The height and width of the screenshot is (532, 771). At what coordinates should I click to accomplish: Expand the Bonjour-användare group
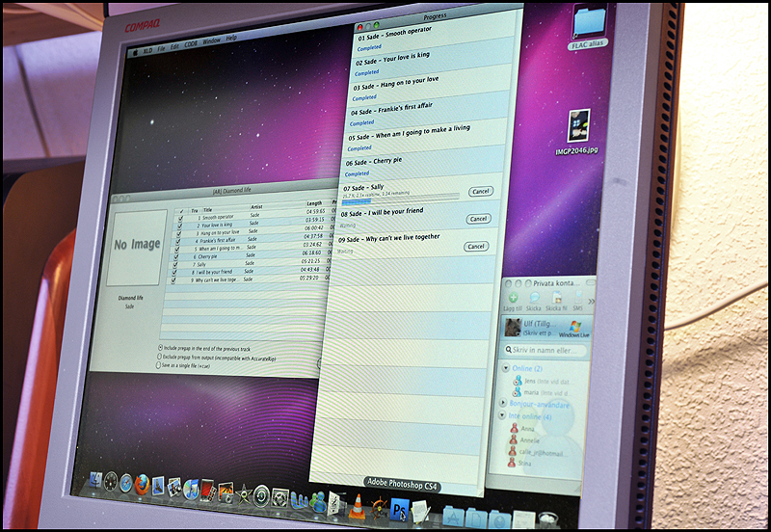click(x=503, y=403)
